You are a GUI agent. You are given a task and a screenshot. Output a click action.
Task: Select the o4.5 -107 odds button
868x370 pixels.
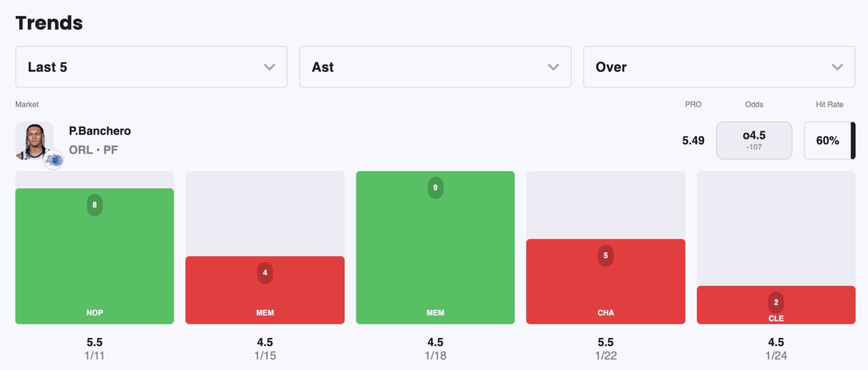[754, 141]
